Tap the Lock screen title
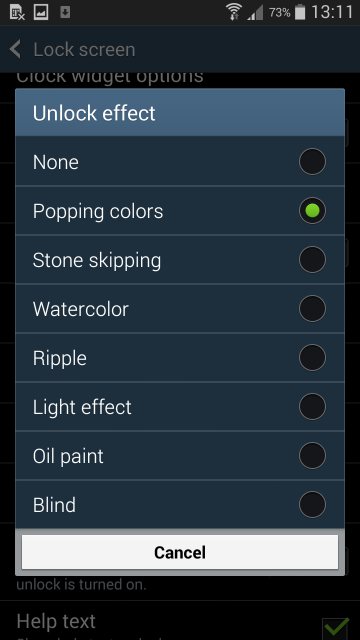Screen dimensions: 360x640 [84, 50]
